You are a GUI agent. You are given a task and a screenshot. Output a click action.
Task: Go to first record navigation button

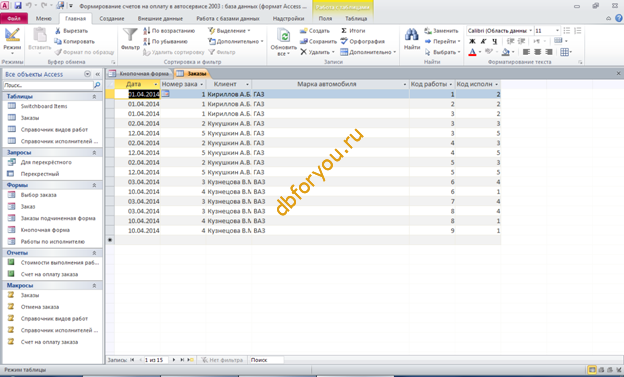tap(132, 360)
